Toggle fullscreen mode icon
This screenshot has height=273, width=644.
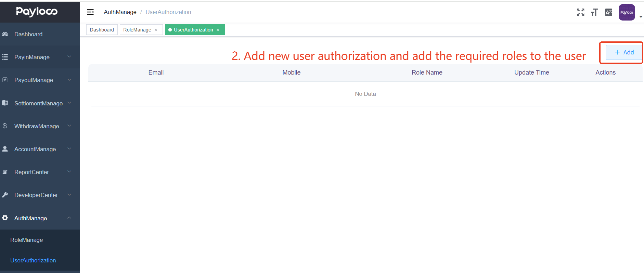tap(580, 12)
